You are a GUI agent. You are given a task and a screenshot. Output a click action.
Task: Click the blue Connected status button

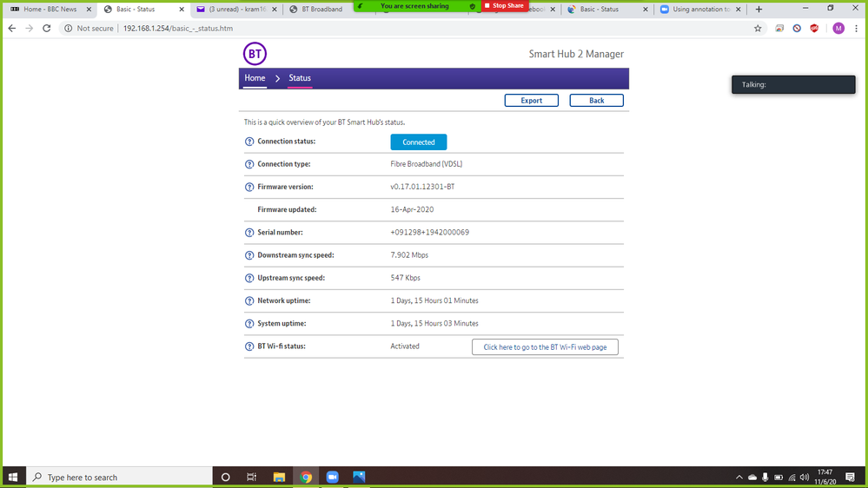click(418, 142)
